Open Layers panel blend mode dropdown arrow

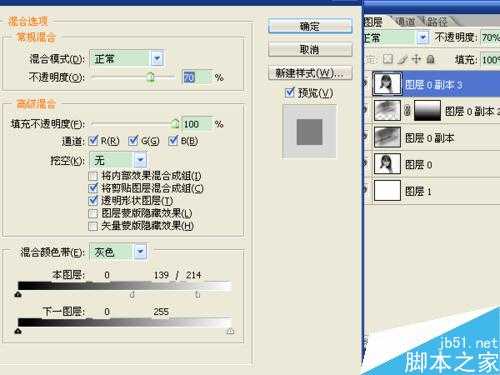point(423,37)
